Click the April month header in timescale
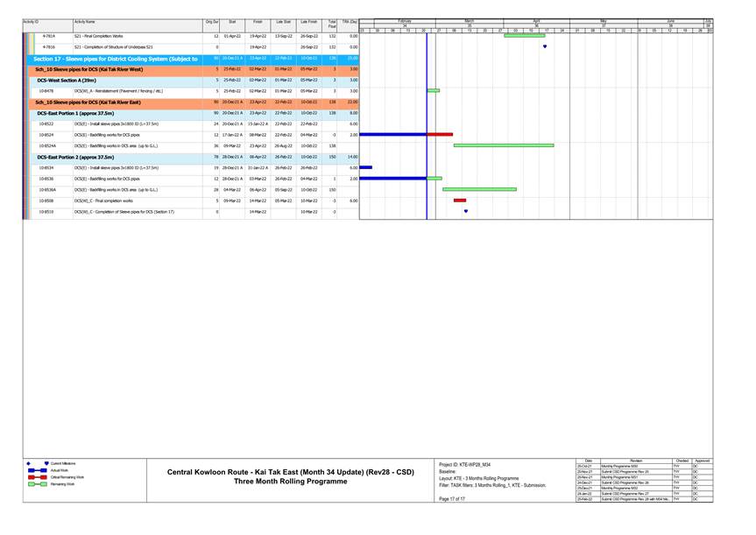Viewport: 756px width, 535px height. (536, 19)
